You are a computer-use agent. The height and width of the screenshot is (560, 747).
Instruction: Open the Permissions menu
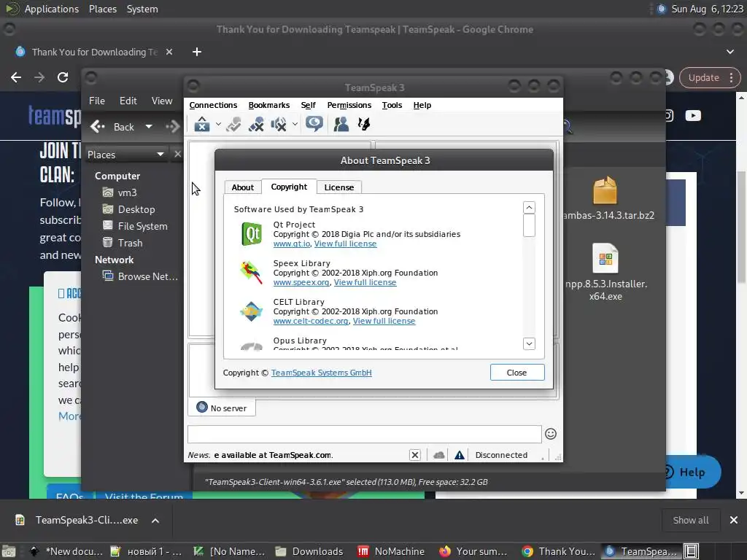(x=349, y=105)
